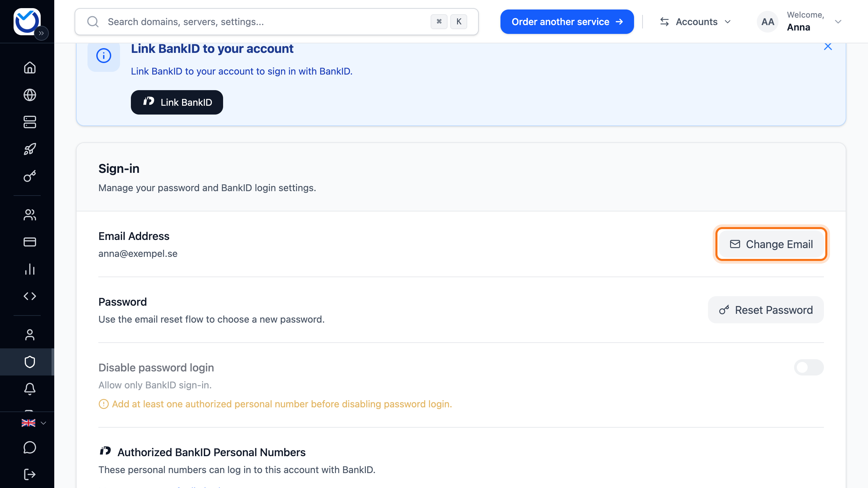The image size is (868, 488).
Task: Expand the Accounts dropdown
Action: click(x=696, y=22)
